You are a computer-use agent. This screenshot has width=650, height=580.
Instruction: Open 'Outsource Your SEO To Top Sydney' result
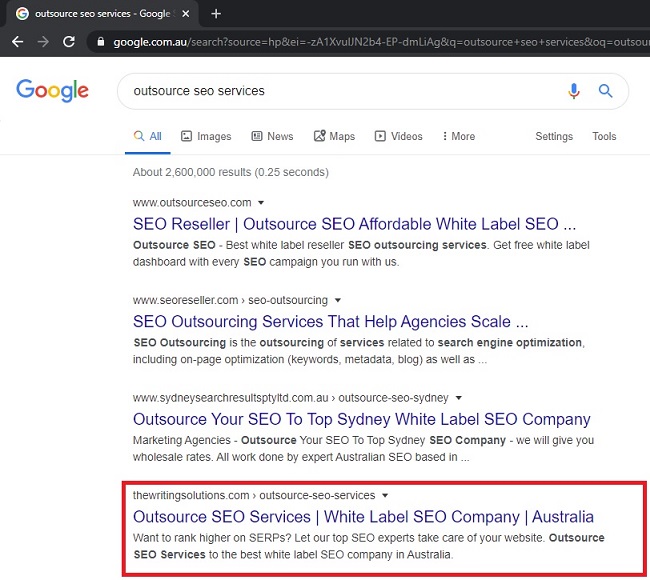[361, 419]
